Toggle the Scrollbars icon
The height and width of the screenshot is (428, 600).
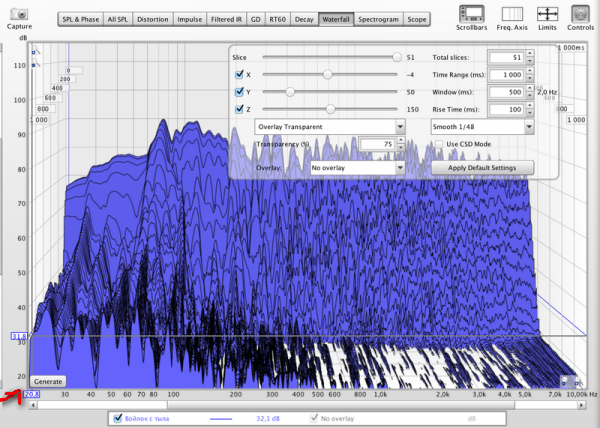(x=472, y=14)
